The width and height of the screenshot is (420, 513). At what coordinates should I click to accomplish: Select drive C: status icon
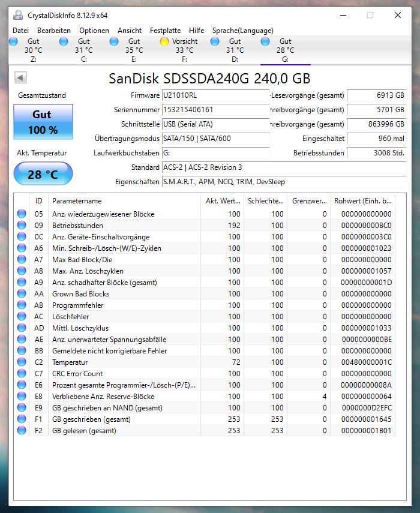click(64, 41)
